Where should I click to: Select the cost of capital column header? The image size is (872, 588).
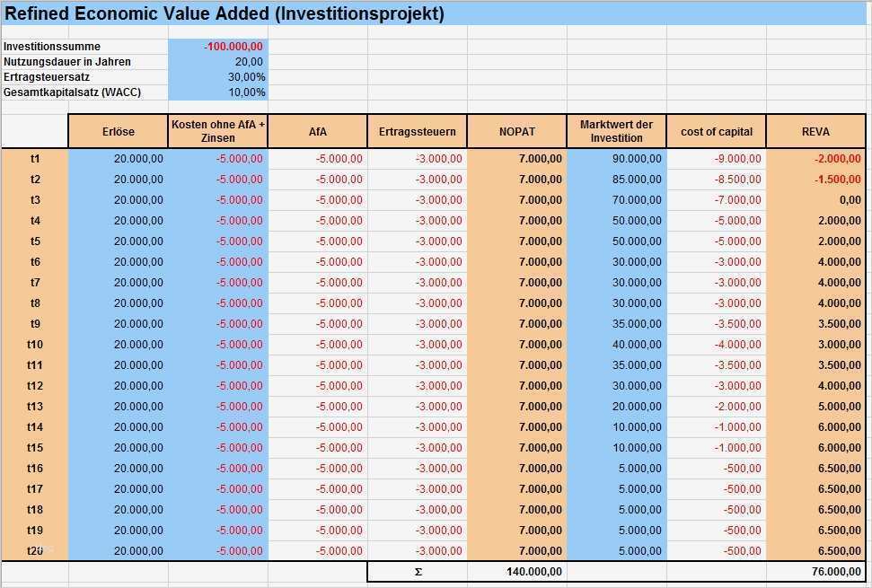coord(716,130)
